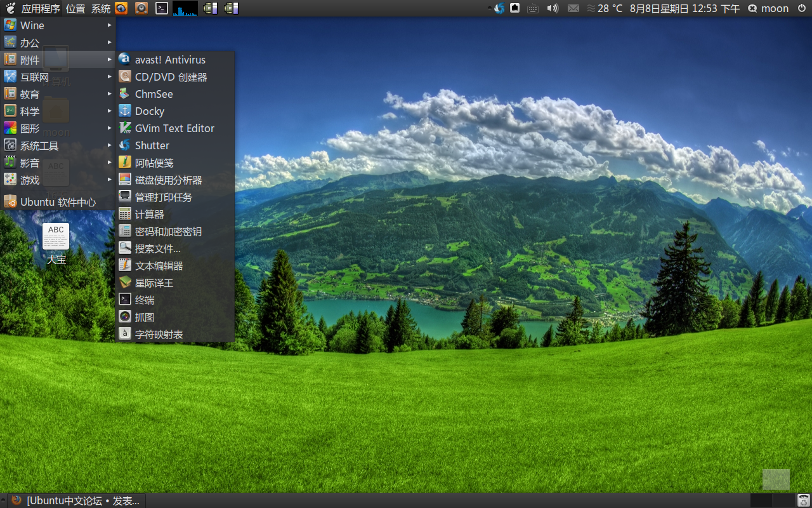This screenshot has width=812, height=508.
Task: Open the system monitor graph applet
Action: (185, 8)
